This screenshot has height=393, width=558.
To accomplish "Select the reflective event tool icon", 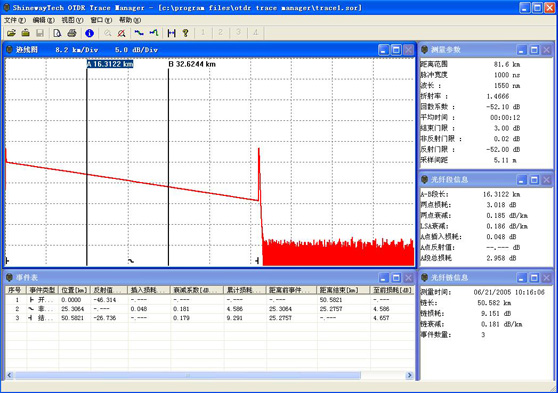I will pos(154,33).
